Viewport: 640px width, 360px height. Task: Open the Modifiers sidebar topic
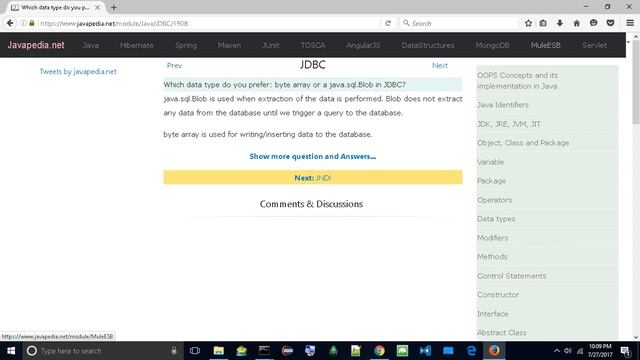click(x=493, y=238)
